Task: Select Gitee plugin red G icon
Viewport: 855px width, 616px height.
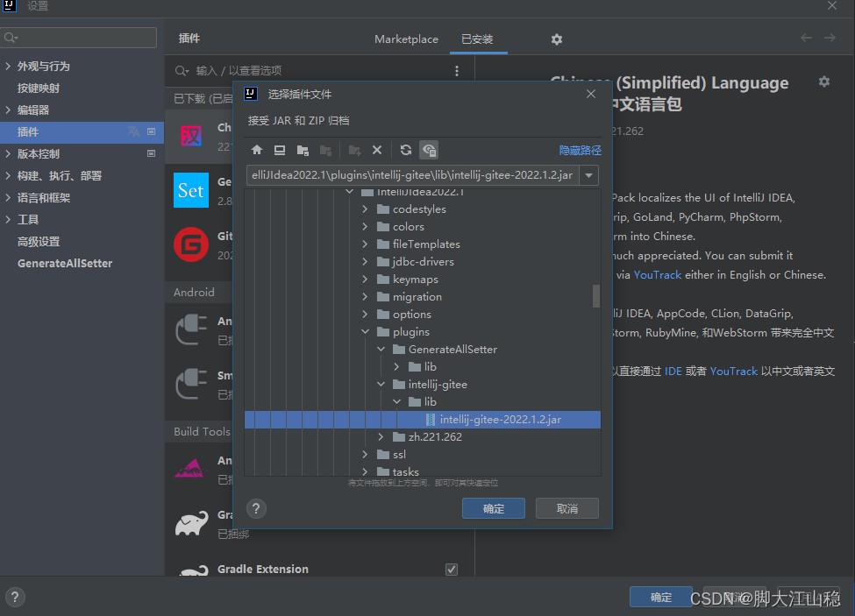Action: (191, 244)
